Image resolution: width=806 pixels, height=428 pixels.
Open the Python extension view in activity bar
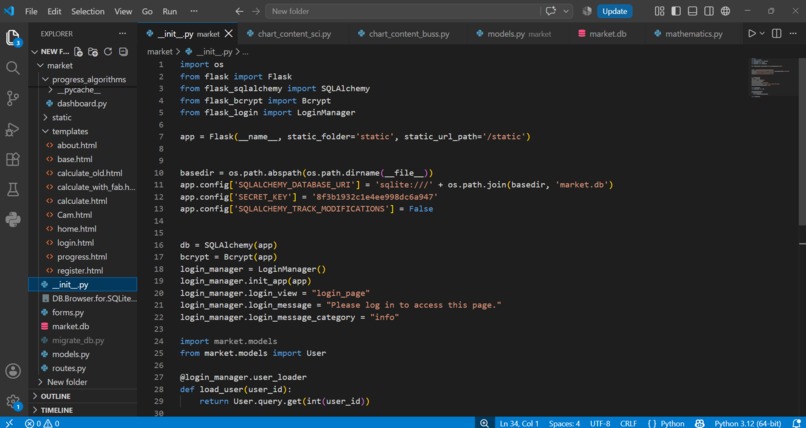[13, 220]
